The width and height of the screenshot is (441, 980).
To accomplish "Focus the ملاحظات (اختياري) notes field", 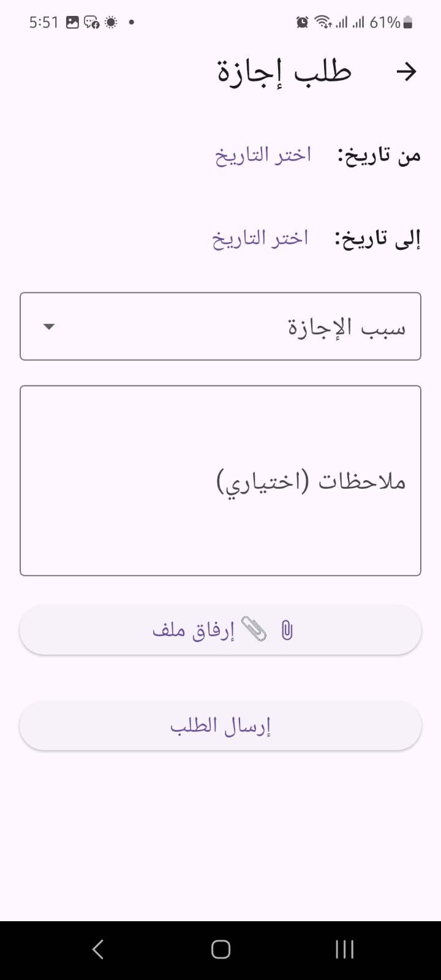I will [x=221, y=481].
